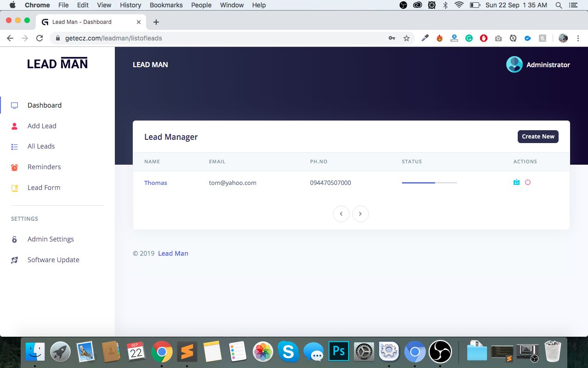Screen dimensions: 588x368
Task: Open Skype from the Dock
Action: pos(288,352)
